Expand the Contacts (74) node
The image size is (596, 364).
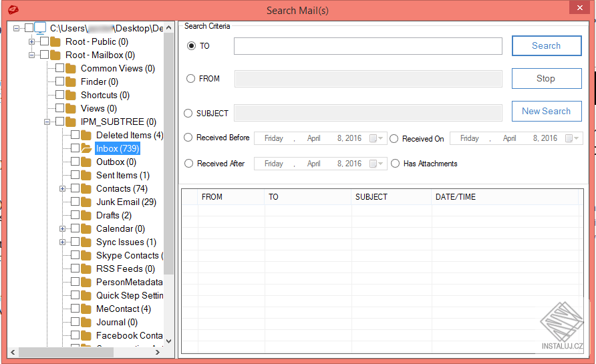63,189
